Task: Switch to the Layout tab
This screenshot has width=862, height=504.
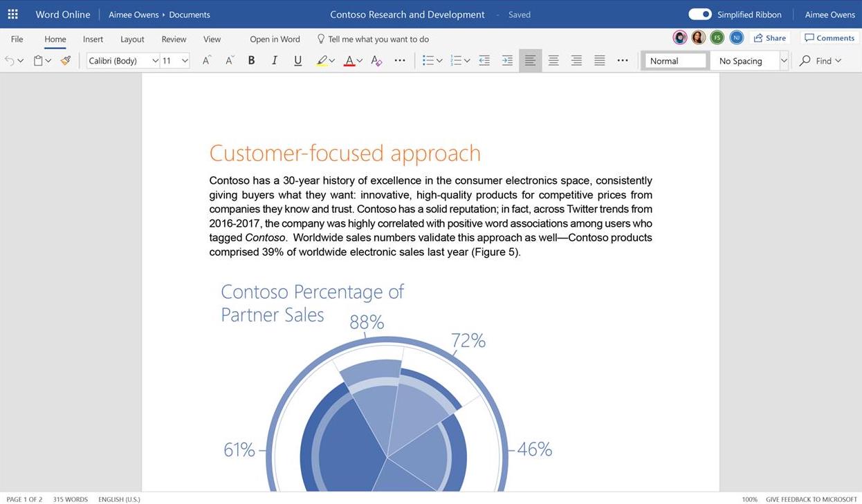Action: click(132, 39)
